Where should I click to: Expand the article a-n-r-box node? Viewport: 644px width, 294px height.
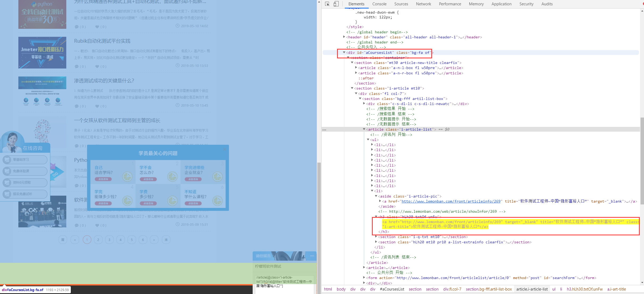(x=356, y=73)
